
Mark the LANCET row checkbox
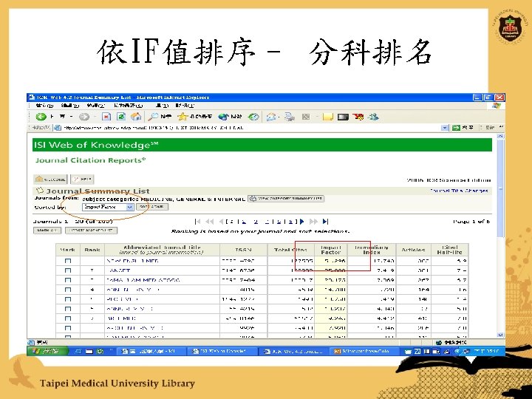pos(68,270)
